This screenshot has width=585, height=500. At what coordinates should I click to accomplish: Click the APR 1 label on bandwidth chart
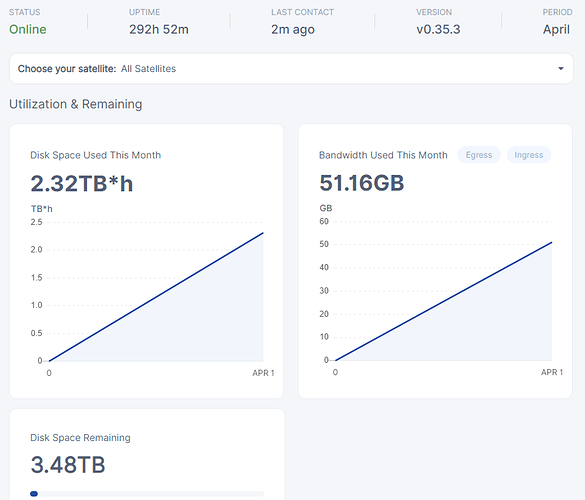tap(552, 372)
